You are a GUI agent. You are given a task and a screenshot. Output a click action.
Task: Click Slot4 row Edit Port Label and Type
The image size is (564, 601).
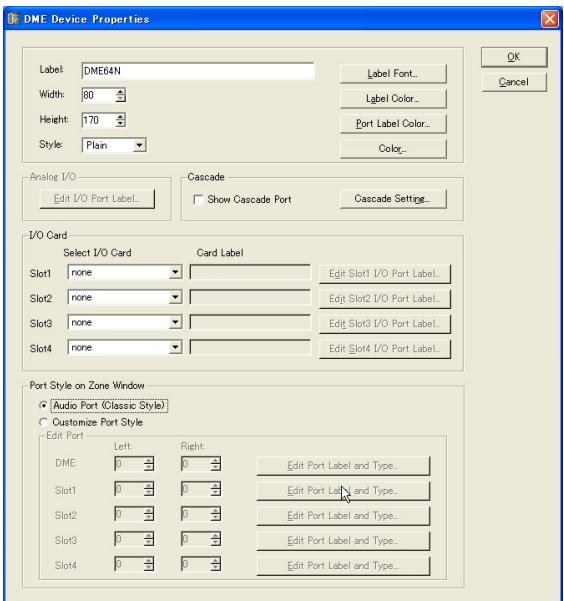pyautogui.click(x=343, y=566)
